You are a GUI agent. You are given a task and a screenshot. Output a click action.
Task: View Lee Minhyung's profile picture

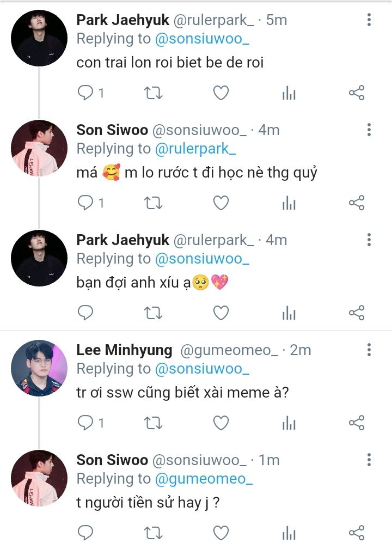click(x=39, y=369)
